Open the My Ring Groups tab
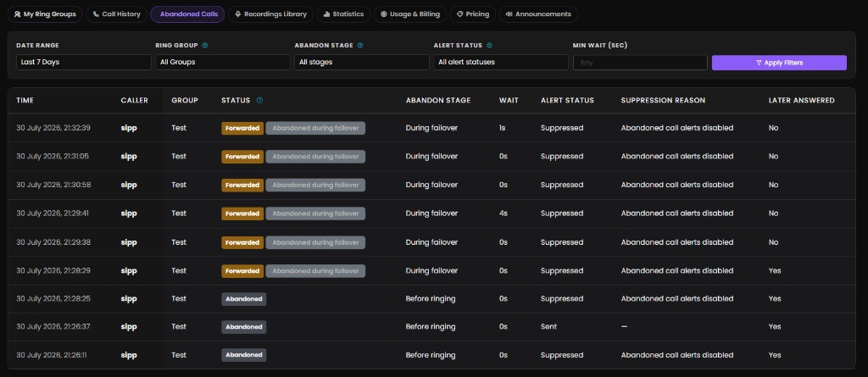This screenshot has width=868, height=377. 46,14
